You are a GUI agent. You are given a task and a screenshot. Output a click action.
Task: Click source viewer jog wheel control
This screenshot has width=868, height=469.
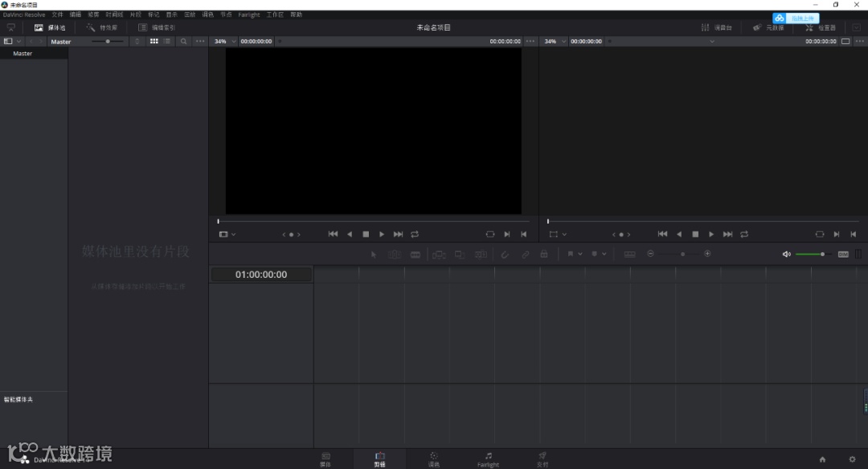coord(291,234)
